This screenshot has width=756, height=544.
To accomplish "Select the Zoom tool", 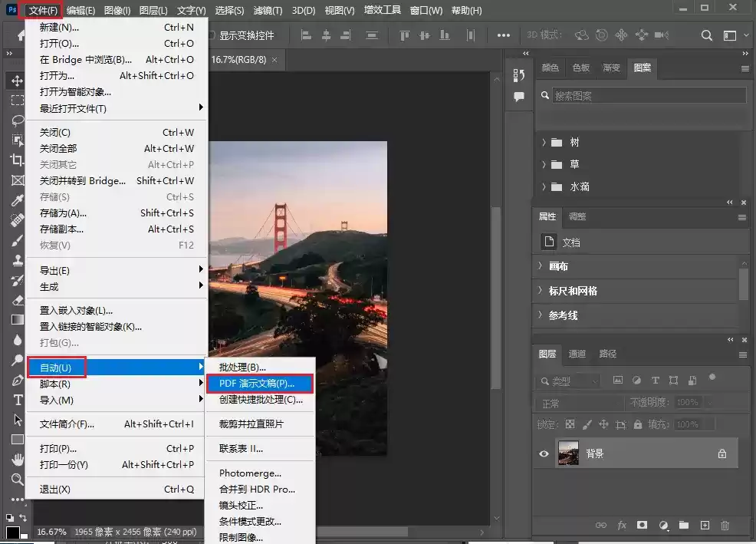I will tap(17, 478).
